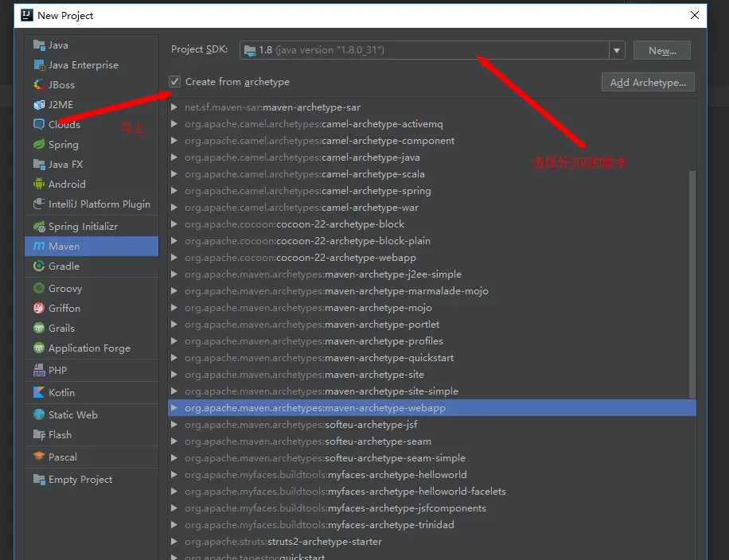729x560 pixels.
Task: Expand the maven-archetype-sar node
Action: point(173,107)
